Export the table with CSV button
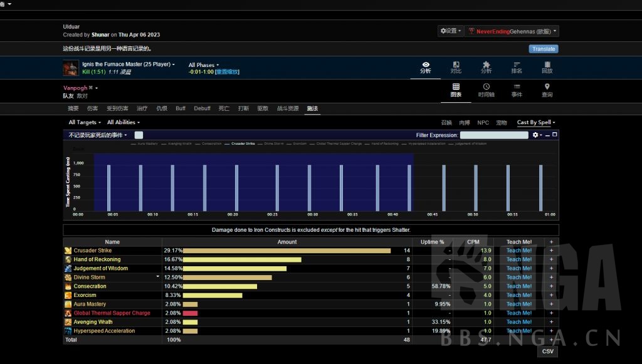 [x=547, y=351]
